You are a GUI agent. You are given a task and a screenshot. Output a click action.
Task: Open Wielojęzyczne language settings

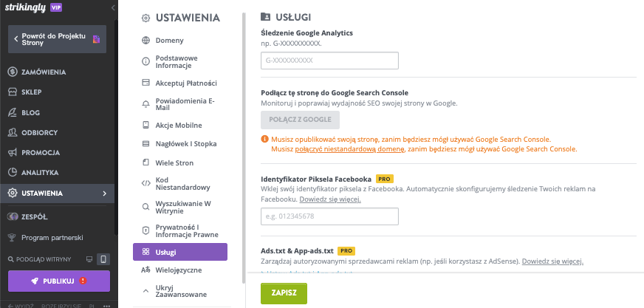point(180,270)
